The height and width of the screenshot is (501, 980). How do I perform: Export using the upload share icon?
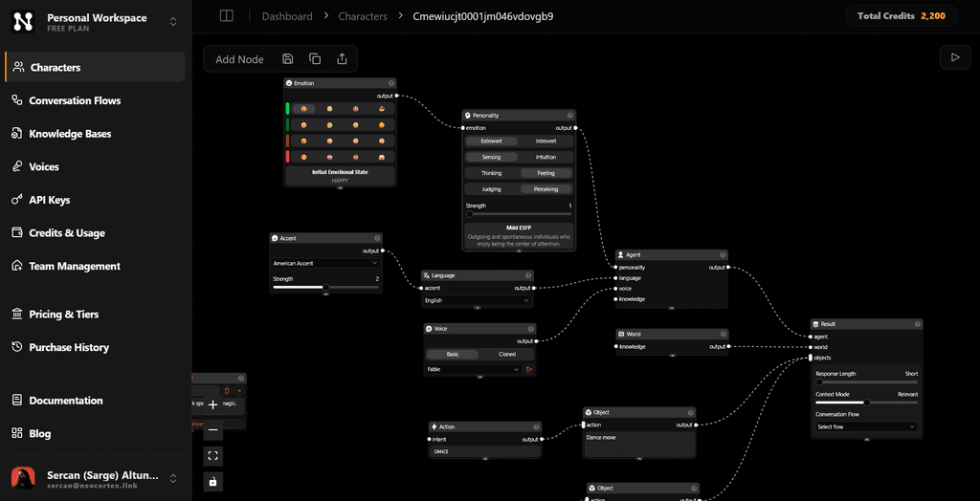342,58
